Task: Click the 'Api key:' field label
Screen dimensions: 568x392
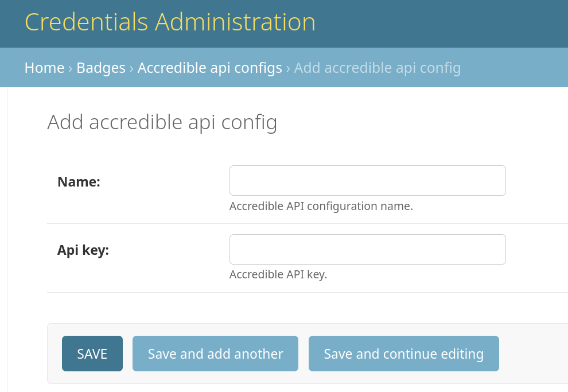Action: pos(83,250)
